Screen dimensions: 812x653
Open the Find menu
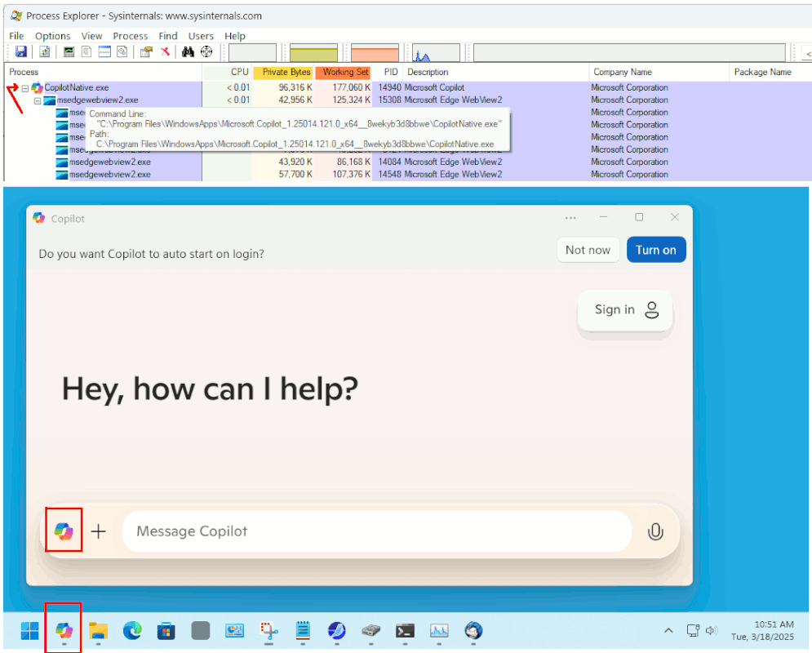click(x=168, y=36)
